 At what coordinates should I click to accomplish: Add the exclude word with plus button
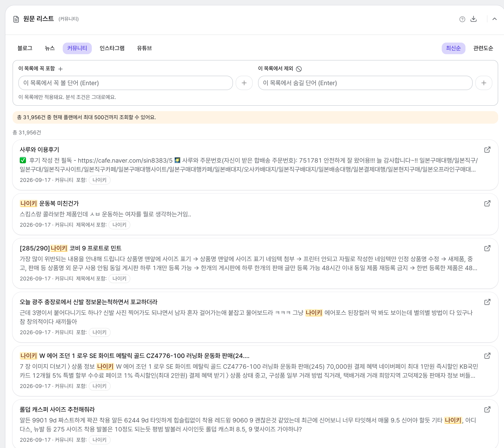click(484, 83)
